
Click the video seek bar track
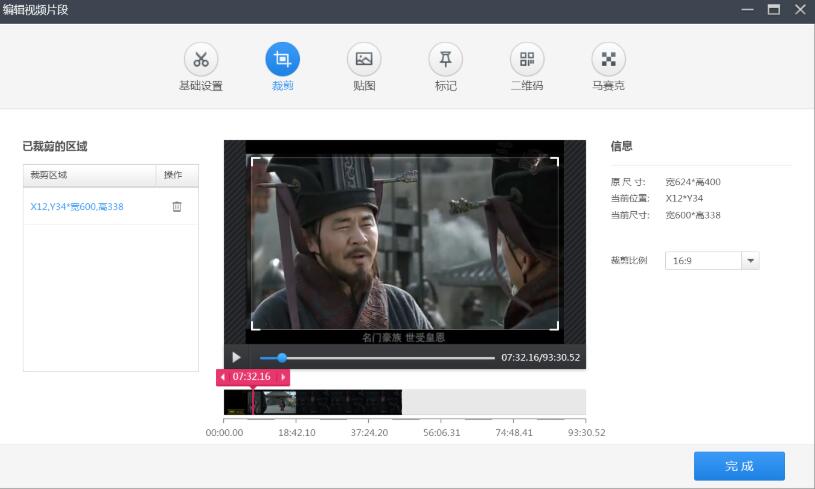(377, 358)
